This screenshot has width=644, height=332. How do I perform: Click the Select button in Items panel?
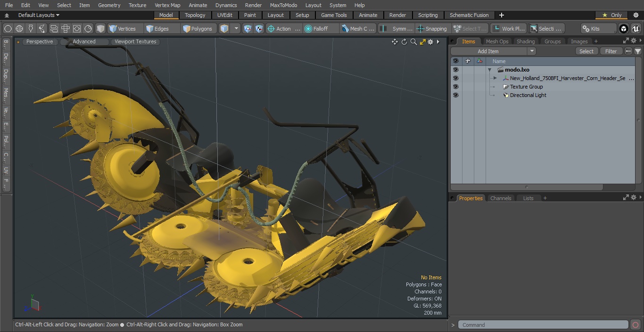pos(586,51)
